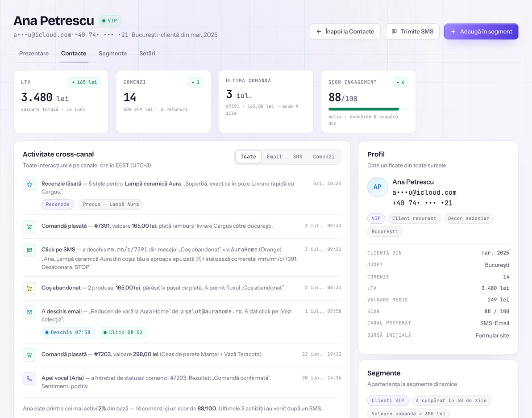Click the Comenzi trend badge showing 1
This screenshot has height=418, width=532.
coord(195,82)
